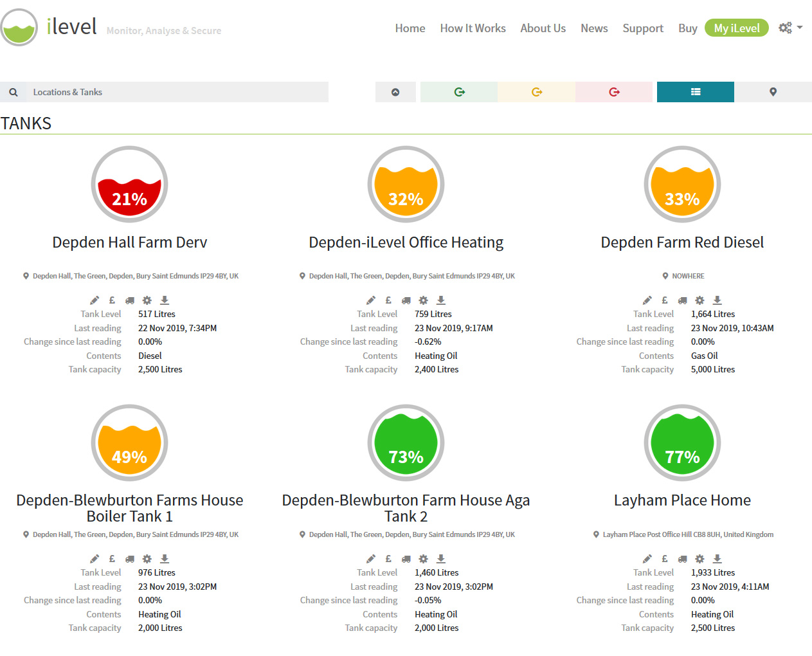This screenshot has width=812, height=656.
Task: Open gear settings for Depden Farm Red Diesel
Action: click(x=700, y=300)
